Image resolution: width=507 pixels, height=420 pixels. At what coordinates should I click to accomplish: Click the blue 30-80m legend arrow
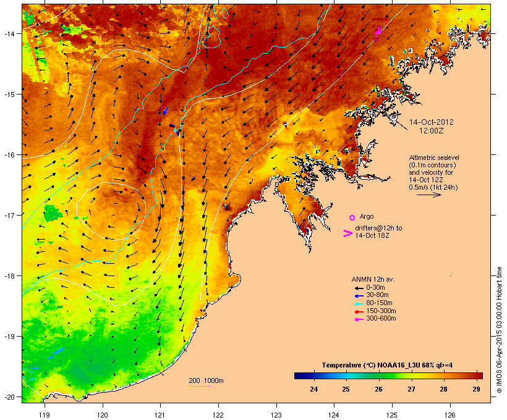pyautogui.click(x=359, y=296)
